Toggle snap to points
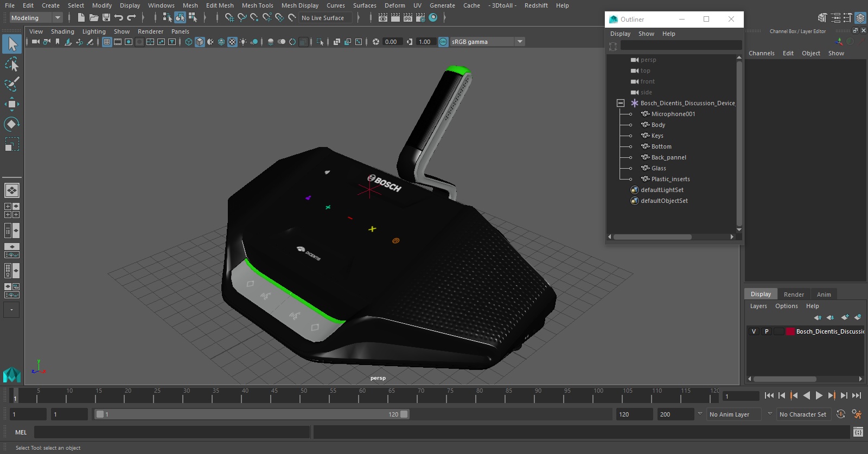Image resolution: width=868 pixels, height=454 pixels. [x=254, y=18]
